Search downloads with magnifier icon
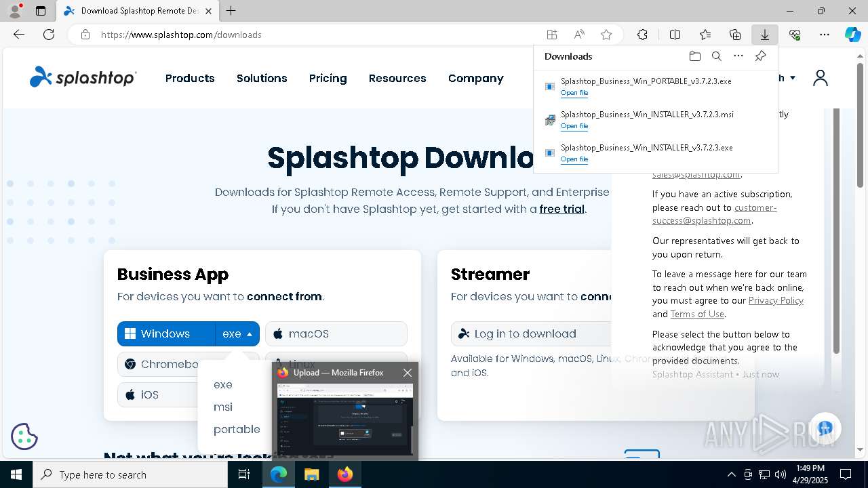Screen dimensions: 868x488 [716, 56]
